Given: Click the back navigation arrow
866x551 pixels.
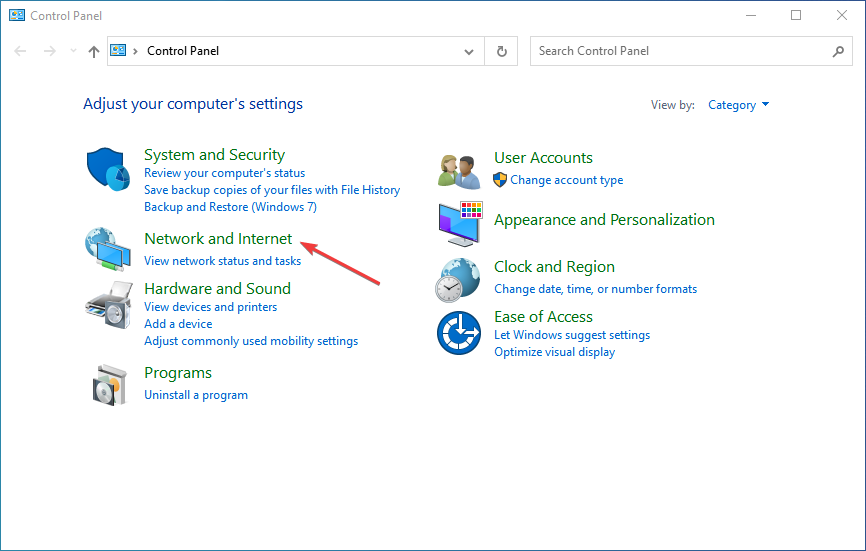Looking at the screenshot, I should [20, 51].
